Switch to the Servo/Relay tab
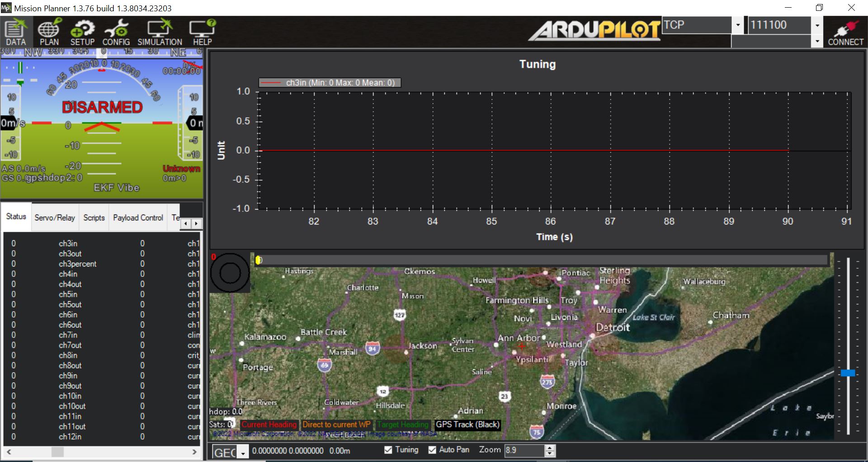Viewport: 868px width, 462px height. 55,218
